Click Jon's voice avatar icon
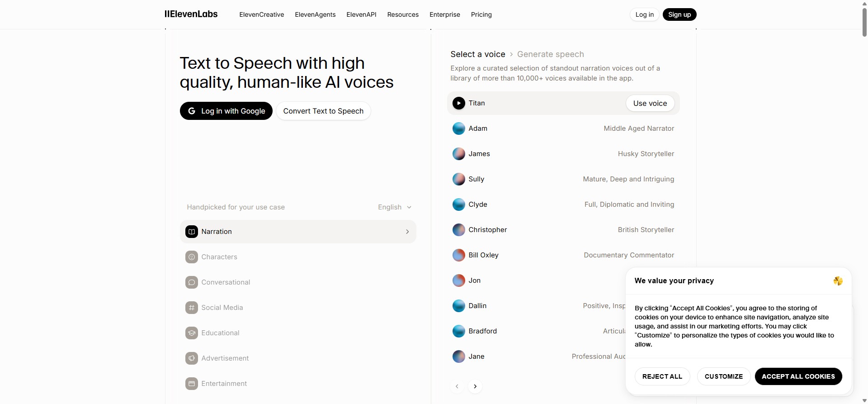The width and height of the screenshot is (868, 404). click(458, 280)
